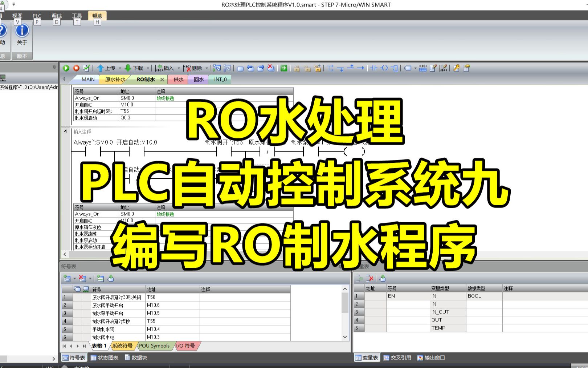
Task: Open the 插入 dropdown arrow
Action: coord(179,68)
